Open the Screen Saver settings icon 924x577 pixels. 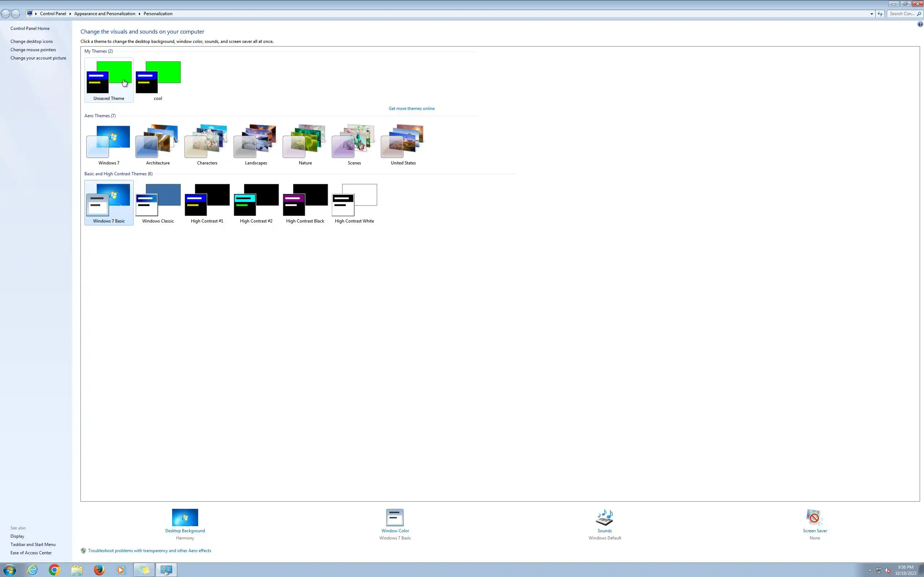[814, 517]
